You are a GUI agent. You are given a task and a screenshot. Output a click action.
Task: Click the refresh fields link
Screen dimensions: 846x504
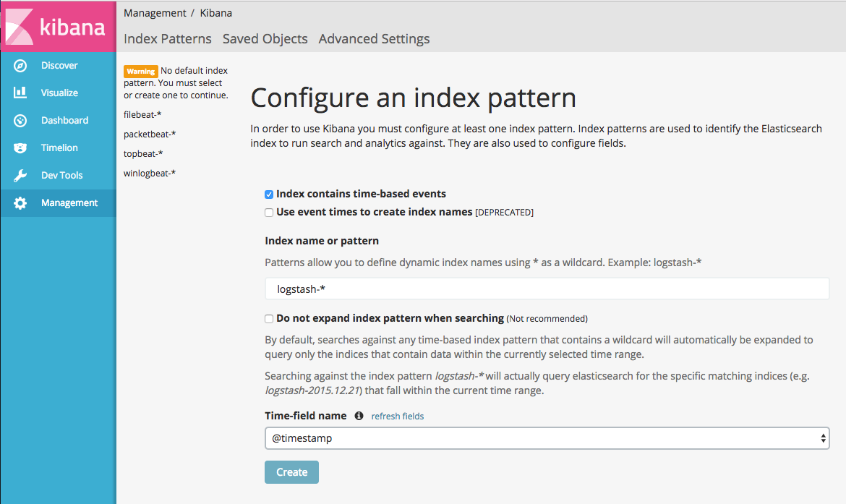pyautogui.click(x=397, y=416)
